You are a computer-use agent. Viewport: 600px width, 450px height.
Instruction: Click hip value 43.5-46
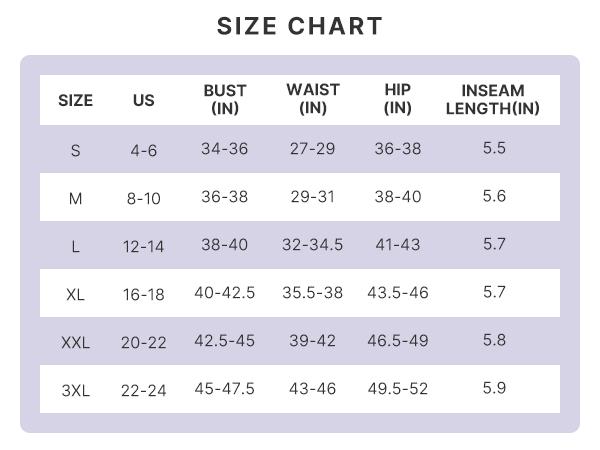pyautogui.click(x=398, y=293)
